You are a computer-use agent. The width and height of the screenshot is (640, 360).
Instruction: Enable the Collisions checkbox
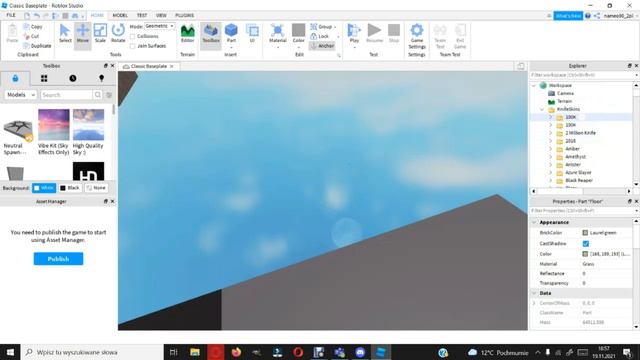[133, 36]
